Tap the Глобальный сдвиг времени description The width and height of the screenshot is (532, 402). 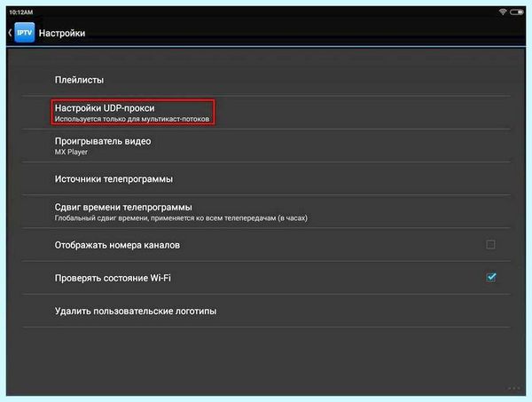tap(181, 218)
